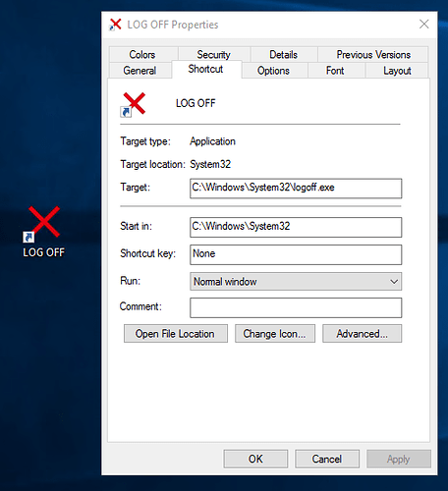Viewport: 448px width, 491px height.
Task: Open the Layout tab
Action: point(397,71)
